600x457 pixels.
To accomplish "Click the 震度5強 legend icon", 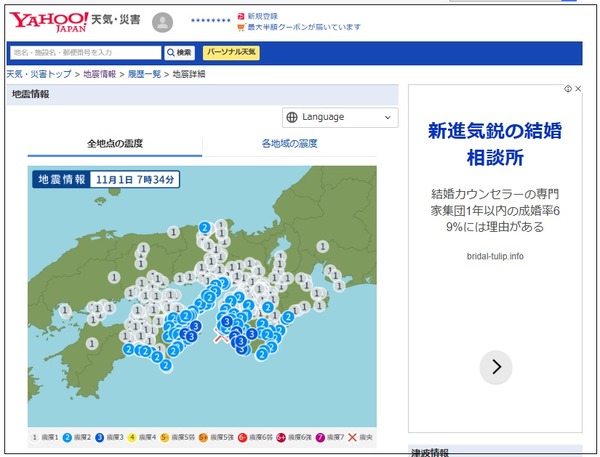I will pyautogui.click(x=203, y=437).
